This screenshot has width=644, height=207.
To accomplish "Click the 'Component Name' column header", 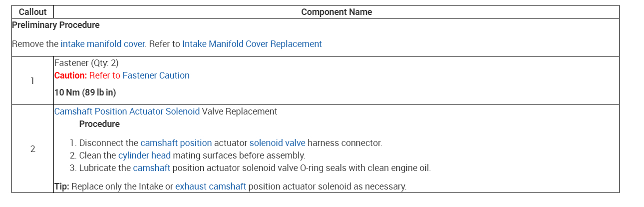I will click(336, 12).
